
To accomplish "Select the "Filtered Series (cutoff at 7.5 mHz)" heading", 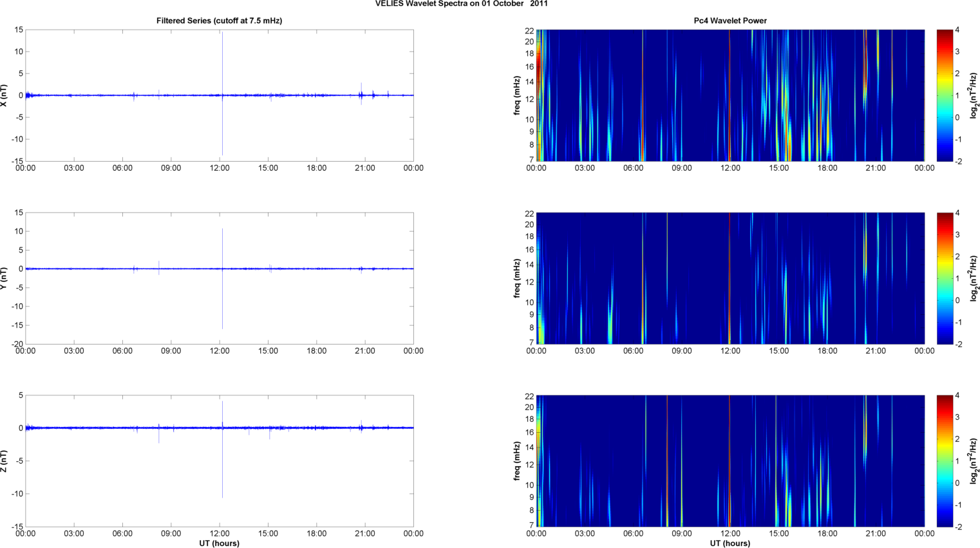I will (219, 21).
